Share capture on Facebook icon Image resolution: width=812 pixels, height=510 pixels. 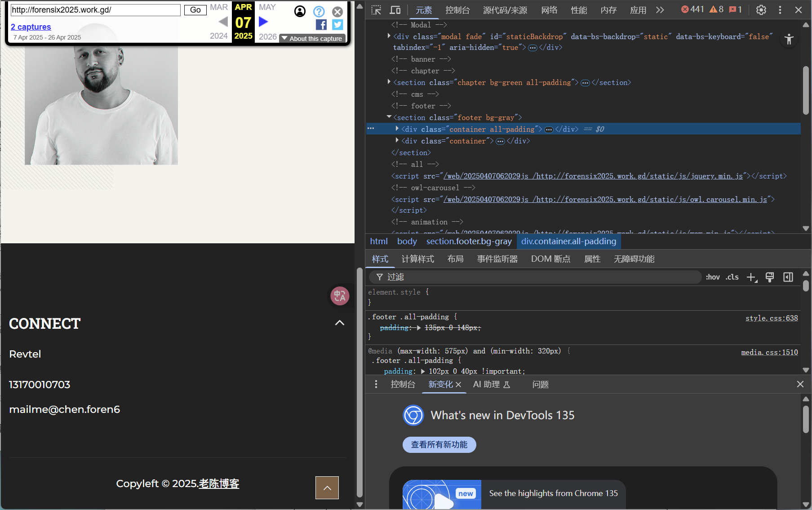click(321, 25)
